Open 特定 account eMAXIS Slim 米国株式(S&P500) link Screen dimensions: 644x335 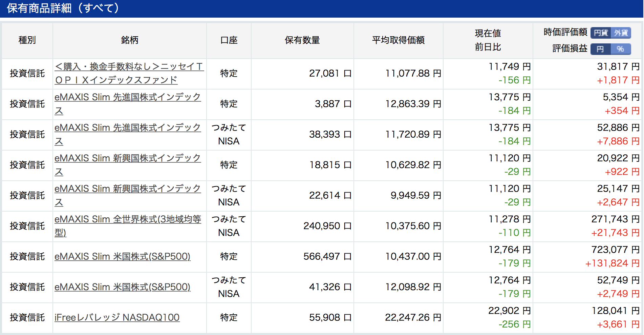[123, 256]
